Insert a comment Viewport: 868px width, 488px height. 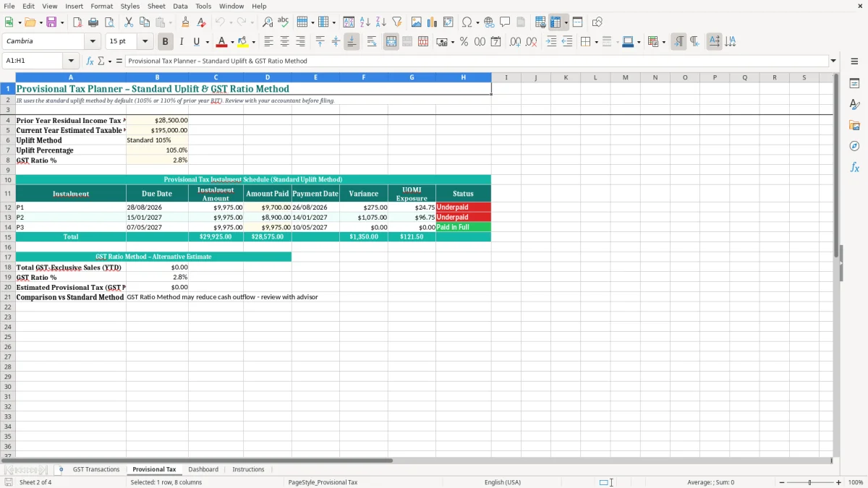[505, 22]
